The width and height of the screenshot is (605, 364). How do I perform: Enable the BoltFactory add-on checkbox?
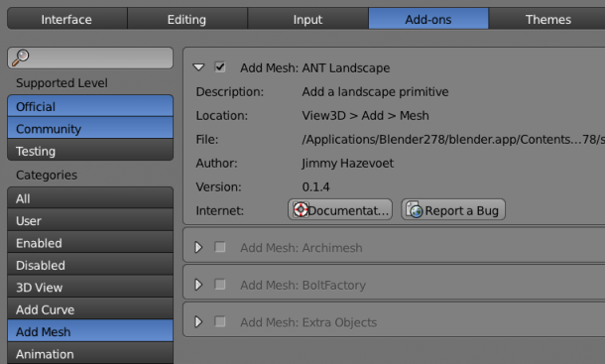220,285
